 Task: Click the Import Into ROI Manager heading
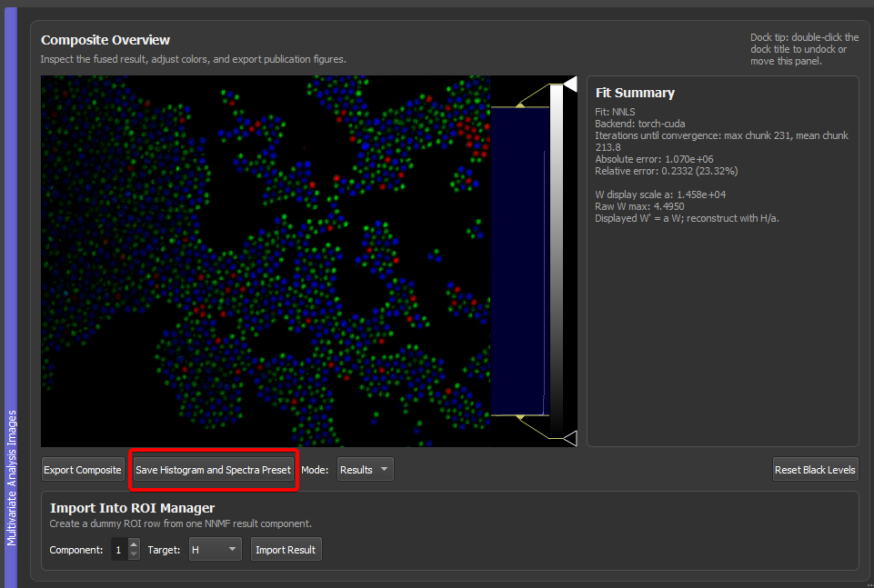tap(132, 508)
